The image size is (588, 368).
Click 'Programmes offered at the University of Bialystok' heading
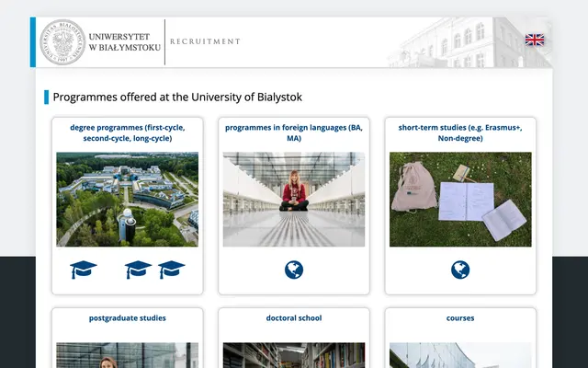click(177, 98)
